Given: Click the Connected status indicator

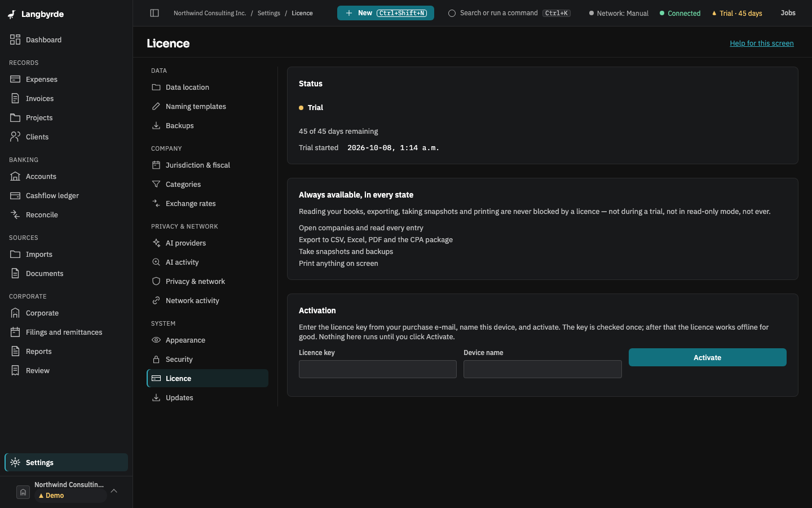Looking at the screenshot, I should tap(680, 13).
